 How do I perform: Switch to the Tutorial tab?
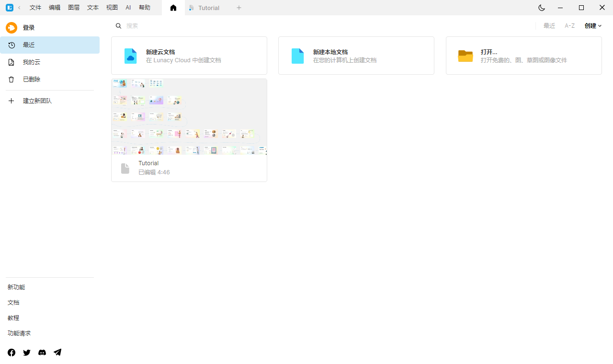[208, 8]
